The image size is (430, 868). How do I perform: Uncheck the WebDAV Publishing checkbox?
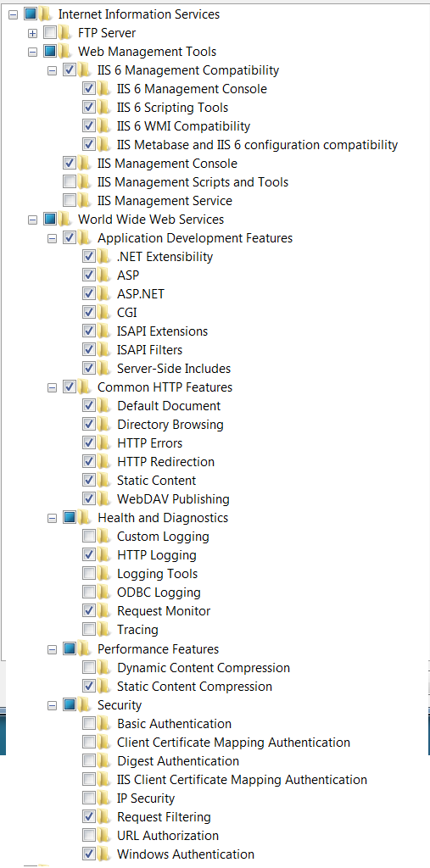tap(89, 498)
